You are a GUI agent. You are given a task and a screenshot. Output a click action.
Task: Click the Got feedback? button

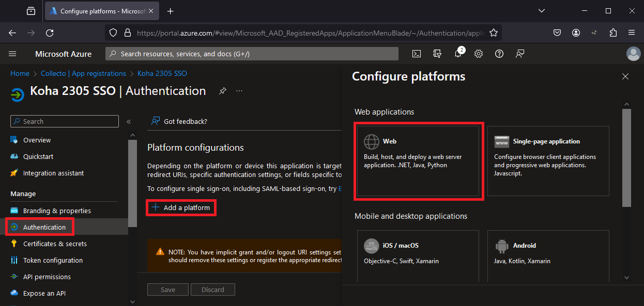click(179, 121)
